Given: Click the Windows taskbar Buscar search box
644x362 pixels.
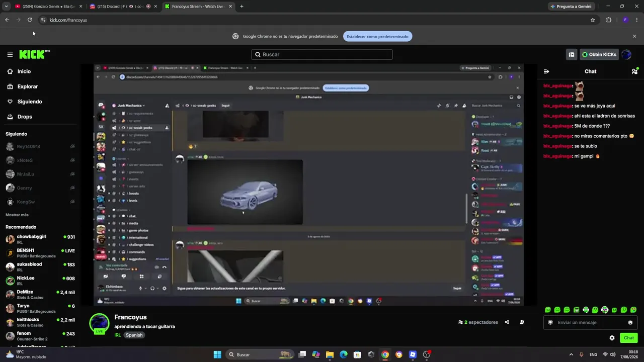Looking at the screenshot, I should pos(260,354).
